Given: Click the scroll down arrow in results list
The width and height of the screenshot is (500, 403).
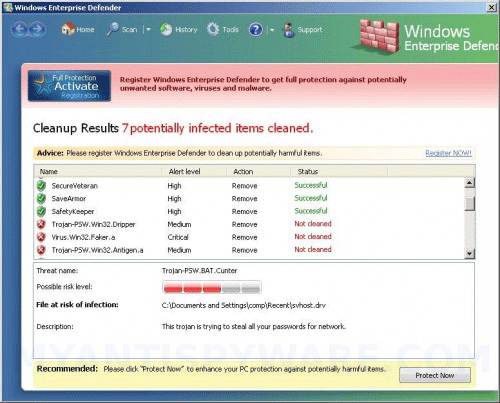Looking at the screenshot, I should 469,254.
